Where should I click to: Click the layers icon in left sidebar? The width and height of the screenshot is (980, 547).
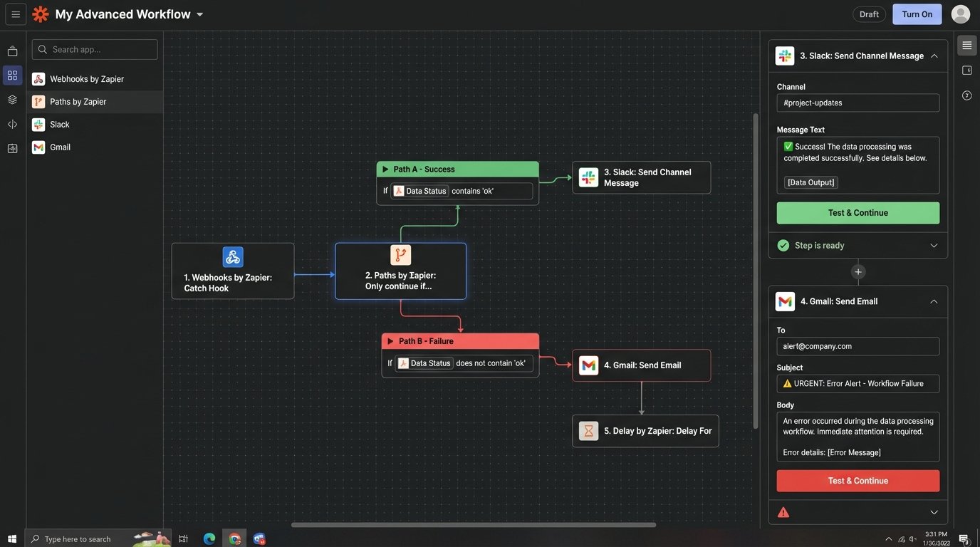[12, 100]
